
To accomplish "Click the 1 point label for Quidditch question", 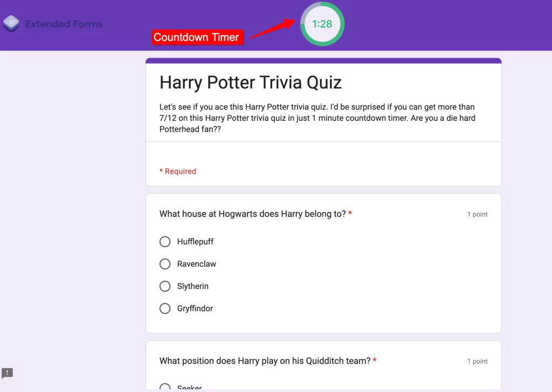I will [477, 361].
